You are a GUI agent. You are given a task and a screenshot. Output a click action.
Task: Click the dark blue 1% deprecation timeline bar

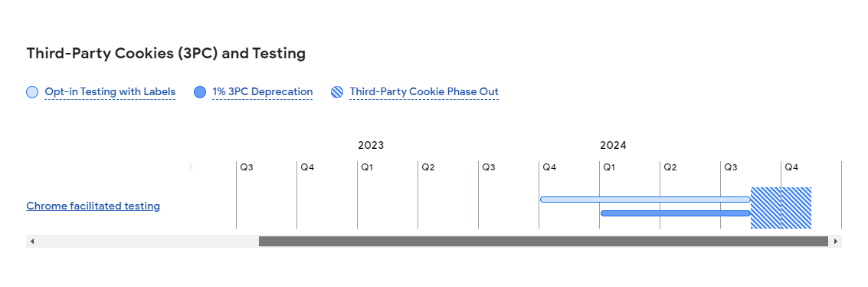676,213
